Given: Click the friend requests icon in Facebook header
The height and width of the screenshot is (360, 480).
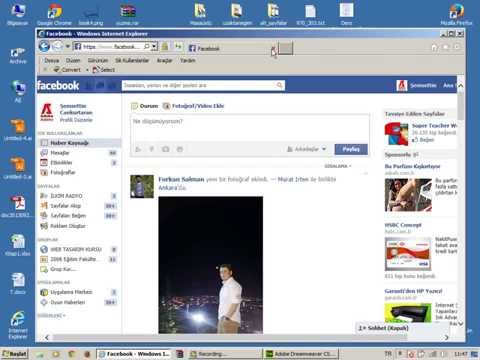Looking at the screenshot, I should pyautogui.click(x=88, y=86).
